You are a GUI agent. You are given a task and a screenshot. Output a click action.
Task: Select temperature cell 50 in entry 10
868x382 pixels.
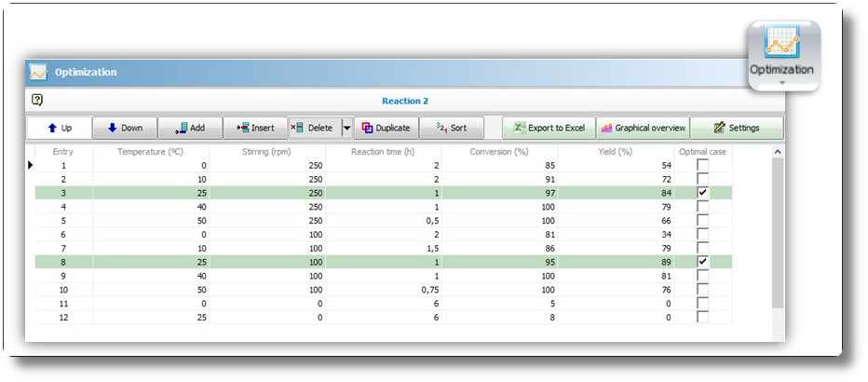click(151, 289)
